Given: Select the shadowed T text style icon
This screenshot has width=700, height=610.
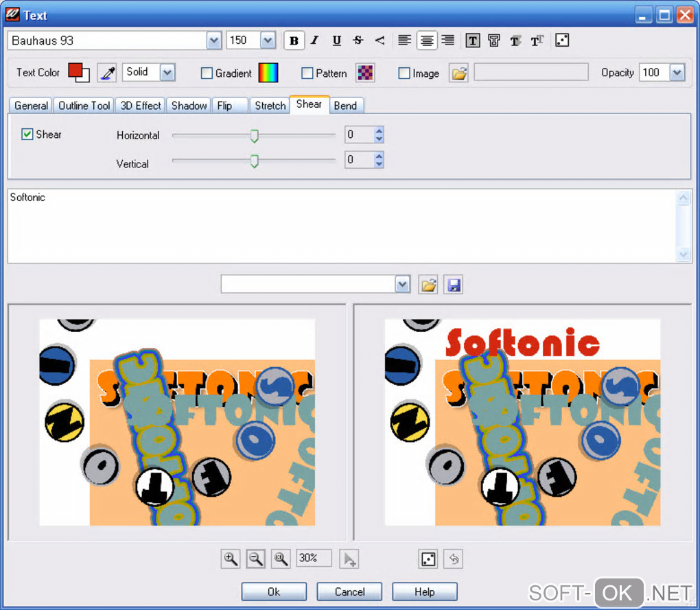Looking at the screenshot, I should [515, 40].
